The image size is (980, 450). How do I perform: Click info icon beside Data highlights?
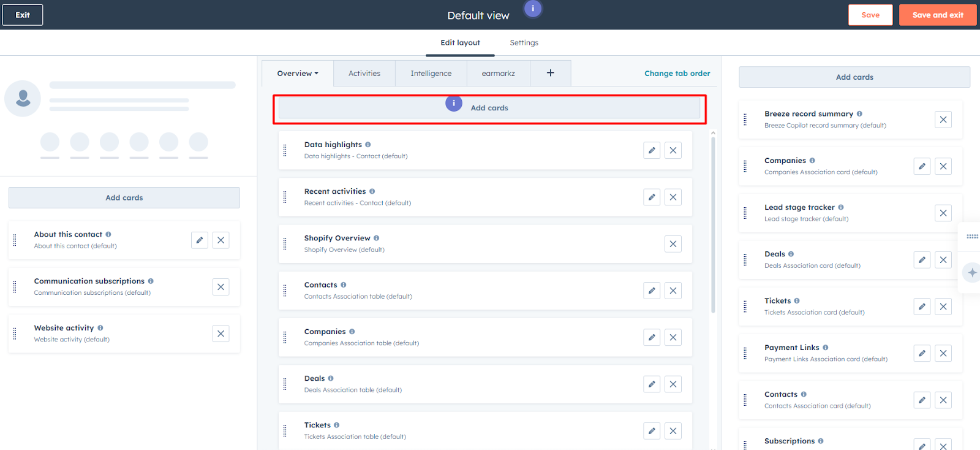pyautogui.click(x=368, y=145)
